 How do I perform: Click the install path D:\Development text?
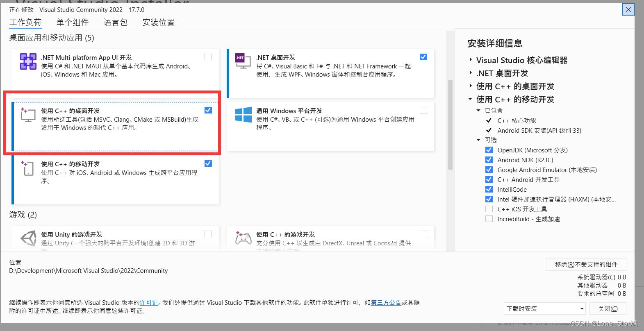click(x=89, y=271)
